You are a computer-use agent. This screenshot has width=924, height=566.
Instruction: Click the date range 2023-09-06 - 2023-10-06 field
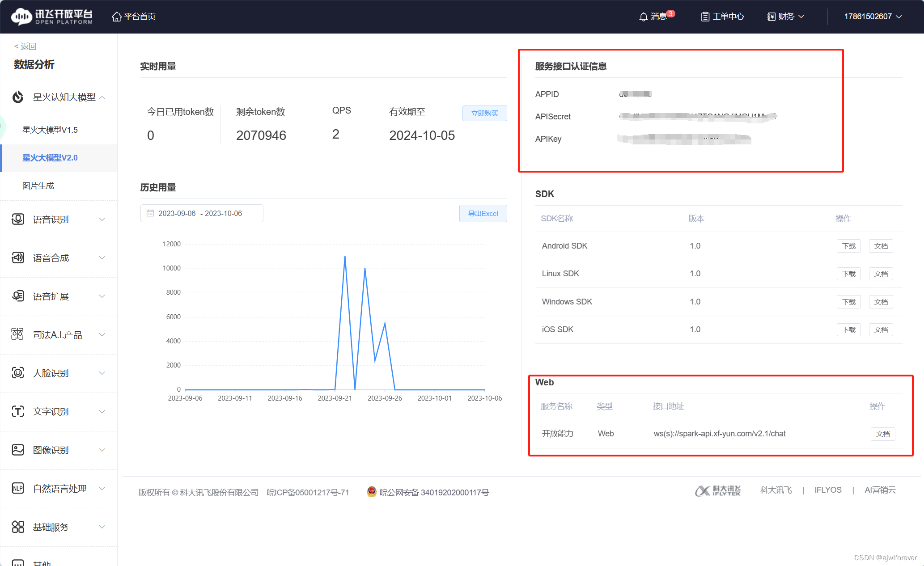click(202, 213)
